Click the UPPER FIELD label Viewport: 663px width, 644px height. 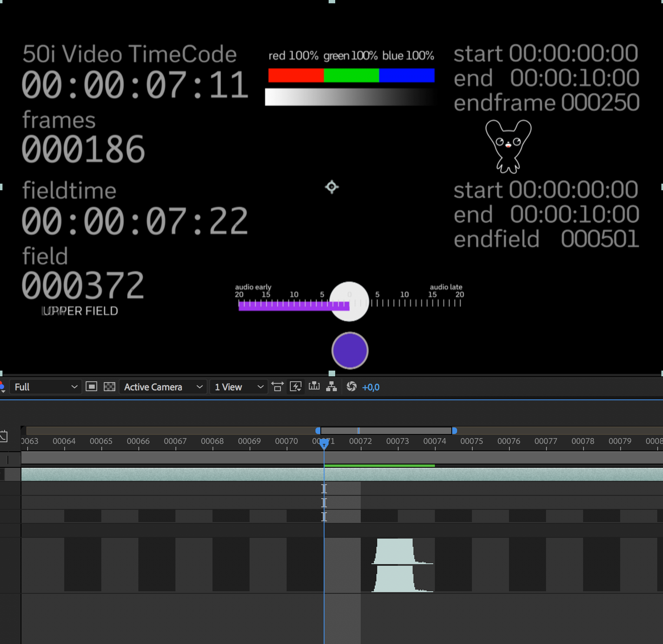tap(80, 311)
